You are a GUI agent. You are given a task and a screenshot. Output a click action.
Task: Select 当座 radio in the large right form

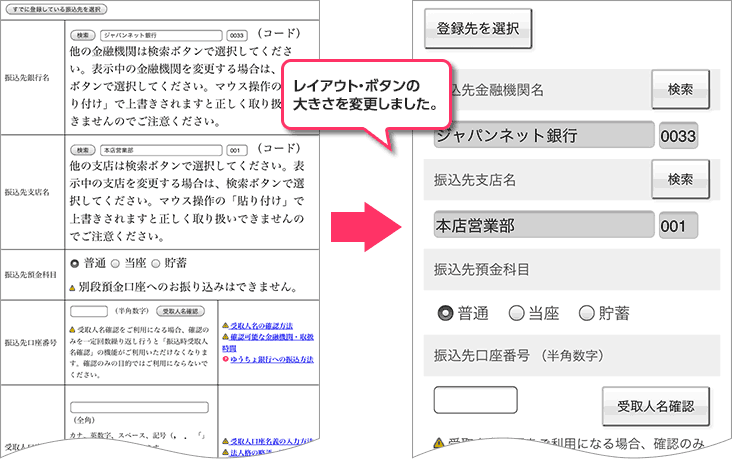click(x=517, y=313)
